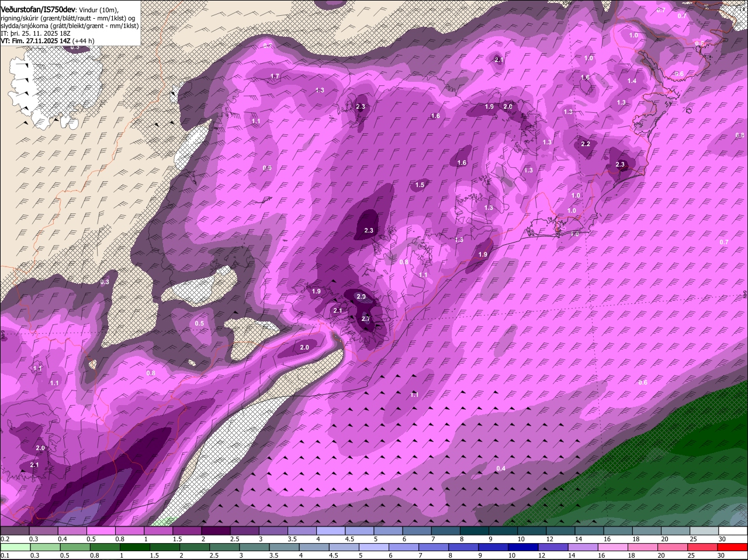Select the 4 lavender swatch in the purple-to-teal legend
The width and height of the screenshot is (748, 560).
tap(331, 530)
